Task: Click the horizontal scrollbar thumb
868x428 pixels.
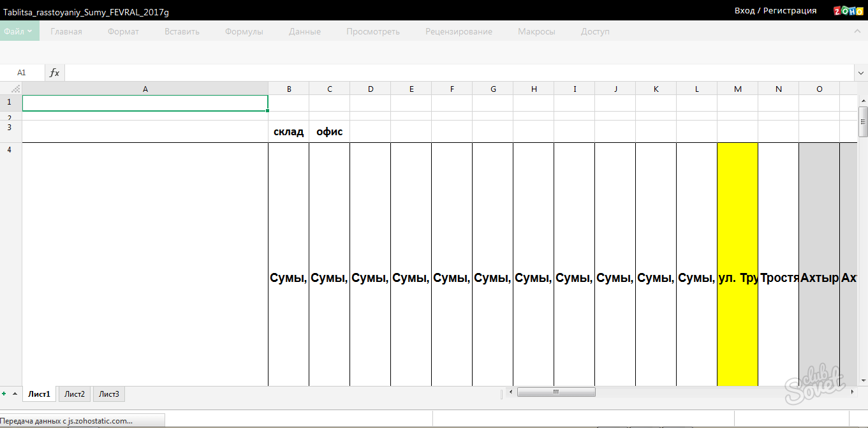Action: (x=556, y=392)
